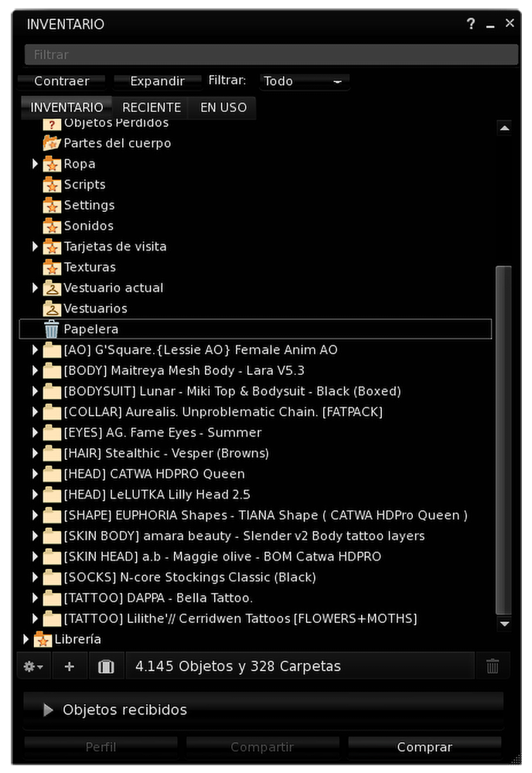Switch to the RECIENTE tab
Viewport: 532px width, 773px height.
click(152, 108)
